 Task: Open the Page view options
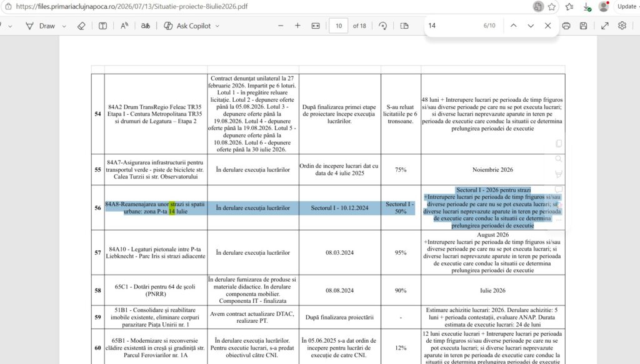coord(404,26)
